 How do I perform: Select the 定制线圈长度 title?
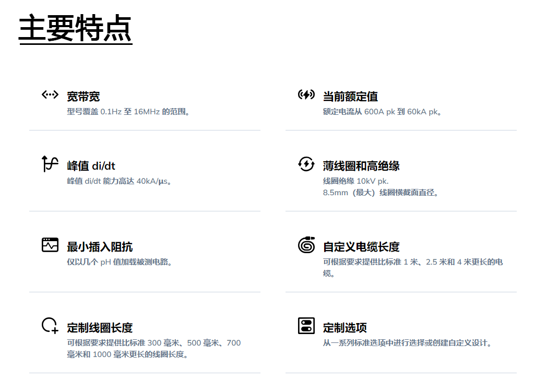point(100,328)
